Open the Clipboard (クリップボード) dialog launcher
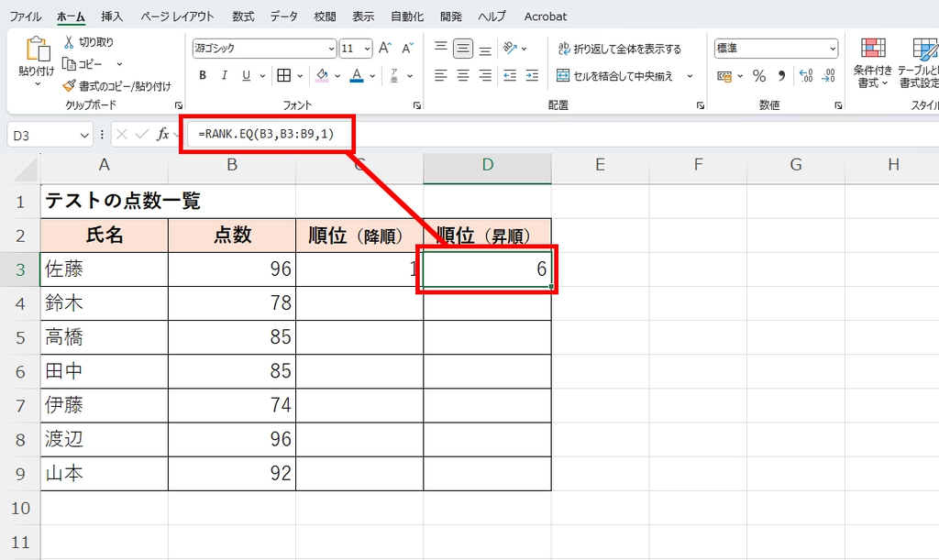This screenshot has width=939, height=560. point(179,105)
